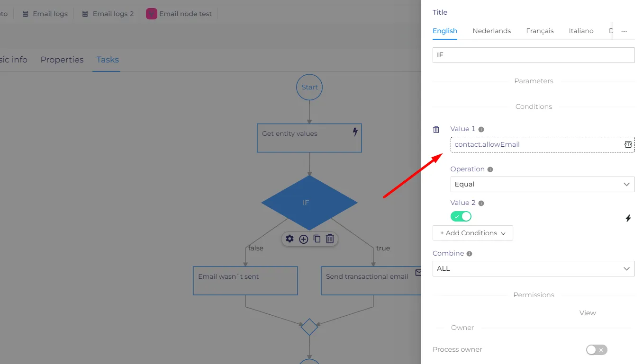This screenshot has height=364, width=643.
Task: Delete IF node using toolbar trash icon
Action: (330, 239)
